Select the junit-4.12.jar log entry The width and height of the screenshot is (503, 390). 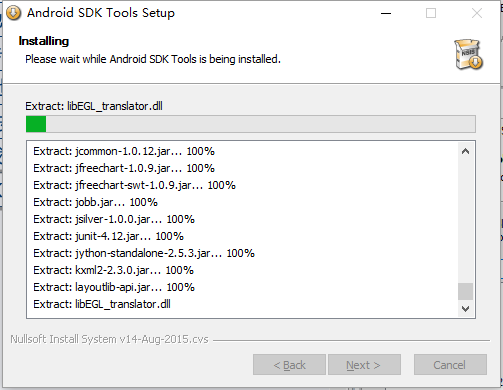[108, 236]
